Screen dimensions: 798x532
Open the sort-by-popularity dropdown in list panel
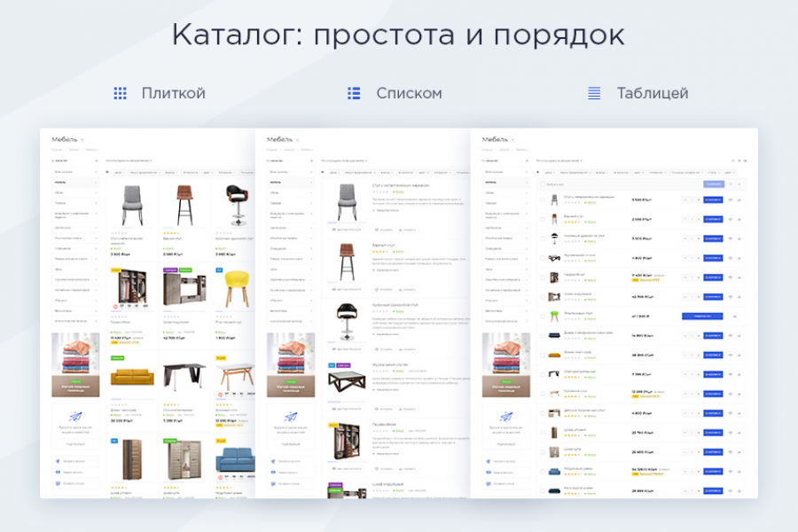(344, 160)
